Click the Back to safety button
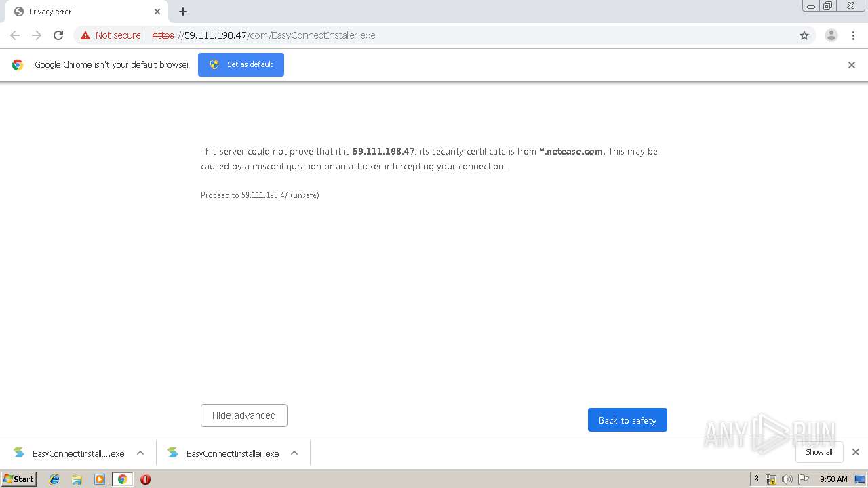The image size is (868, 488). [627, 420]
